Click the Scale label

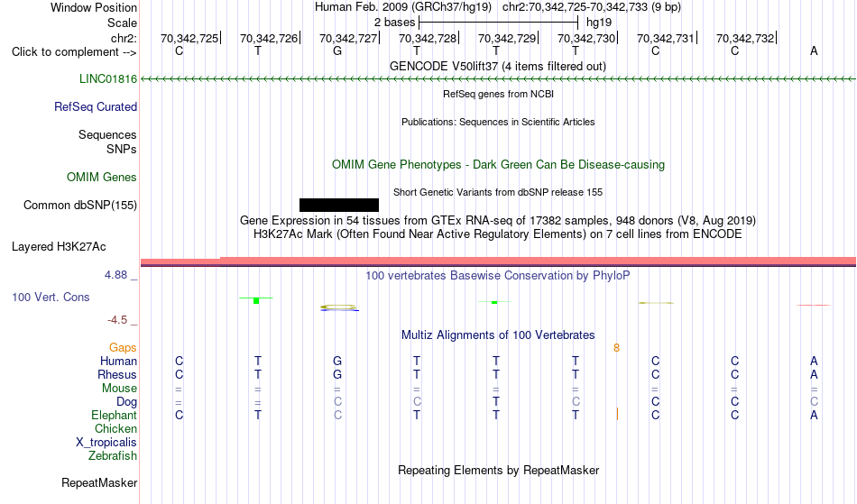point(122,23)
